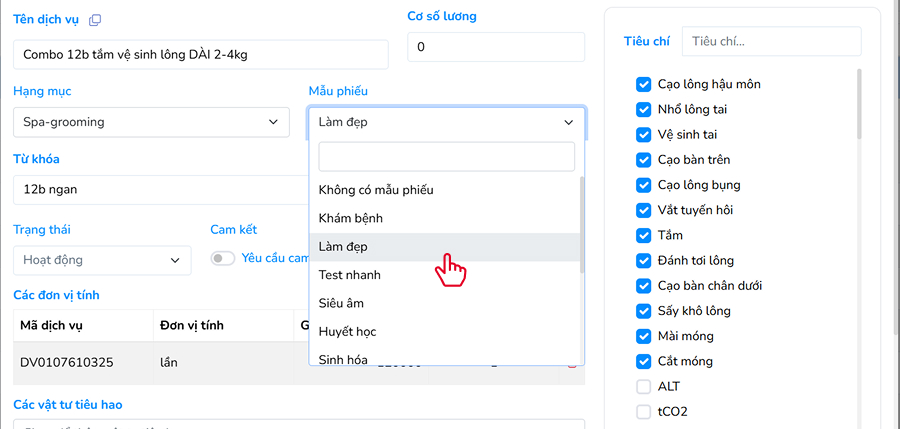This screenshot has width=900, height=429.
Task: Click the criteria list scrollbar
Action: [x=859, y=104]
